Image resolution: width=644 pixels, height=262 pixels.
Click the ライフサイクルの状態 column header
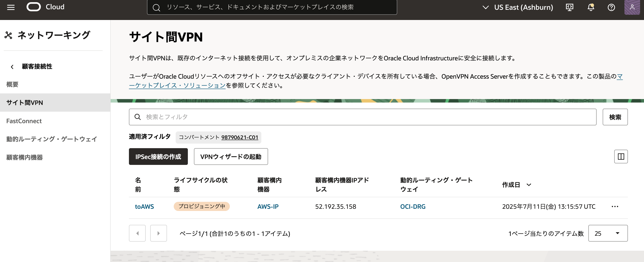[x=200, y=185]
